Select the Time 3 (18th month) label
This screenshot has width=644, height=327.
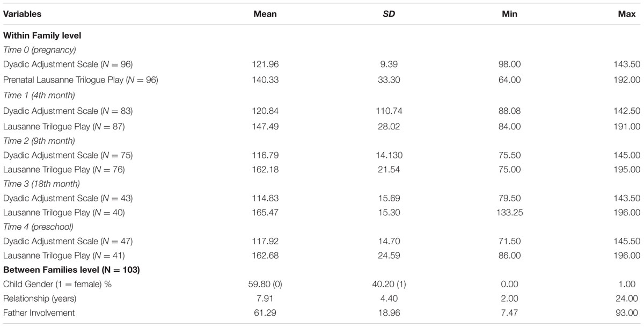point(41,184)
